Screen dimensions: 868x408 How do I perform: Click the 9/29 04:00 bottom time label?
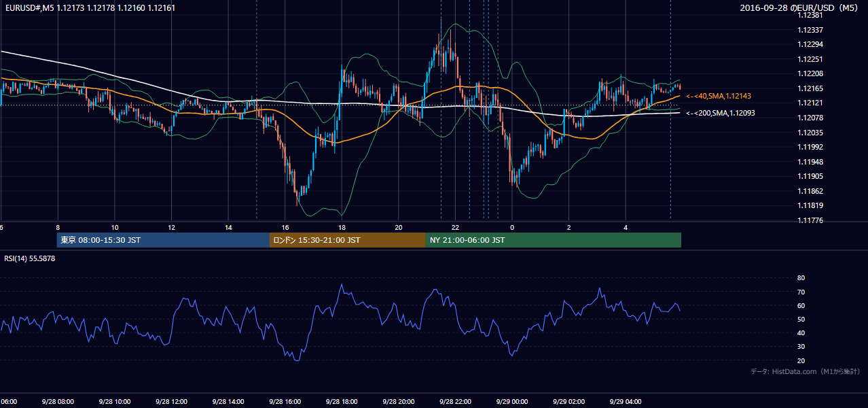pyautogui.click(x=626, y=402)
